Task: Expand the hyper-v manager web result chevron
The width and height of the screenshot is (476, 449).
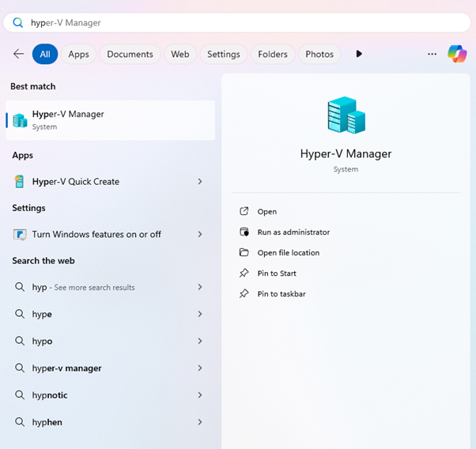Action: tap(200, 368)
